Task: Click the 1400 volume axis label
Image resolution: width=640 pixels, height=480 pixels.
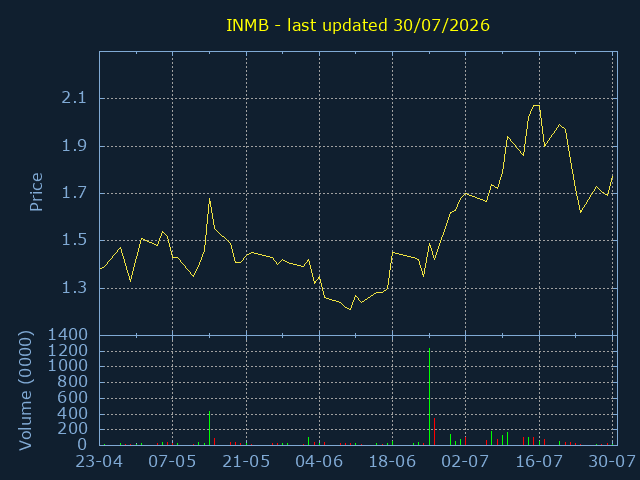Action: [x=68, y=335]
